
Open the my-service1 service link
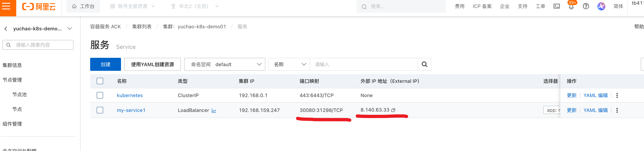click(x=131, y=110)
